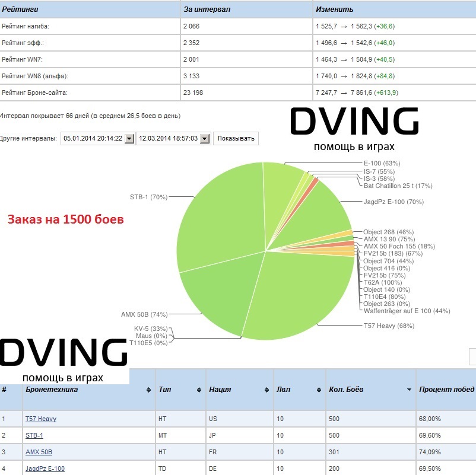Open the JagdPz E-100 vehicle link
The height and width of the screenshot is (475, 476).
point(45,468)
